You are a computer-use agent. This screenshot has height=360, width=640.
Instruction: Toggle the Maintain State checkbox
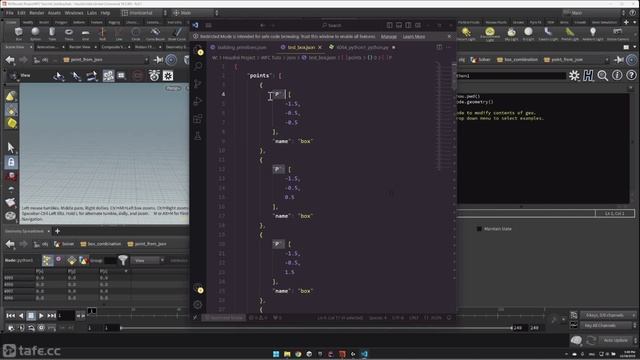coord(479,229)
